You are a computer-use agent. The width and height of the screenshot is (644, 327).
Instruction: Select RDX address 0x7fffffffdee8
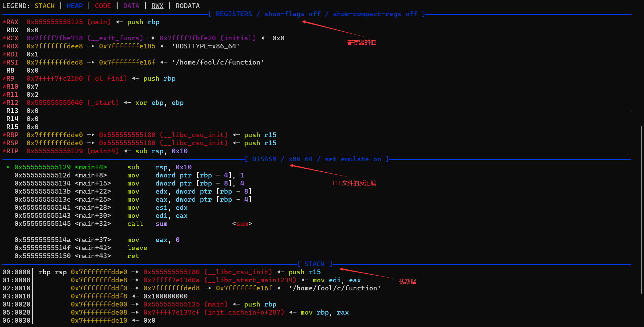[x=54, y=46]
